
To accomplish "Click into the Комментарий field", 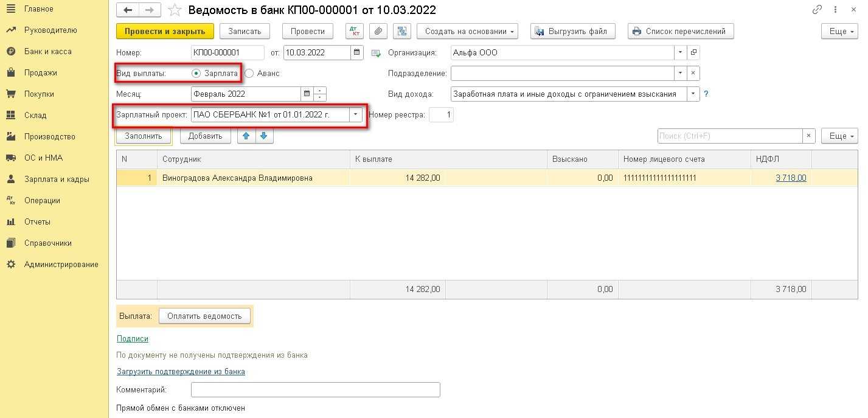I will click(x=315, y=390).
